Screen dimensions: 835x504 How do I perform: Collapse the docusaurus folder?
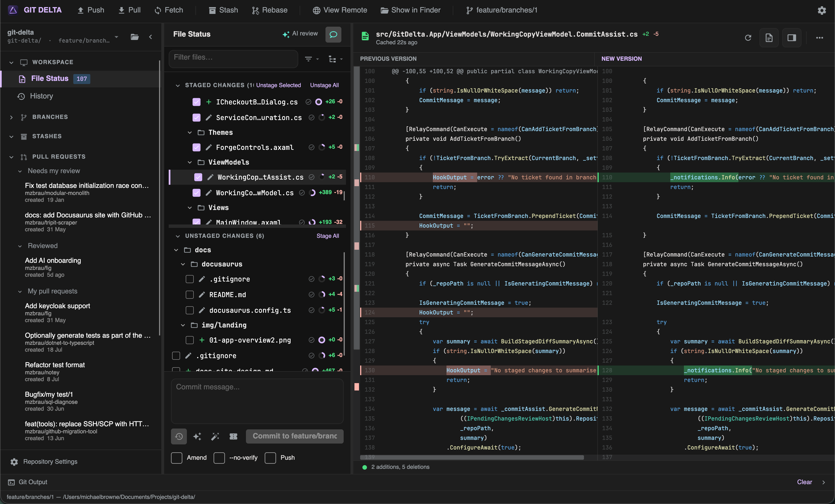click(x=183, y=264)
